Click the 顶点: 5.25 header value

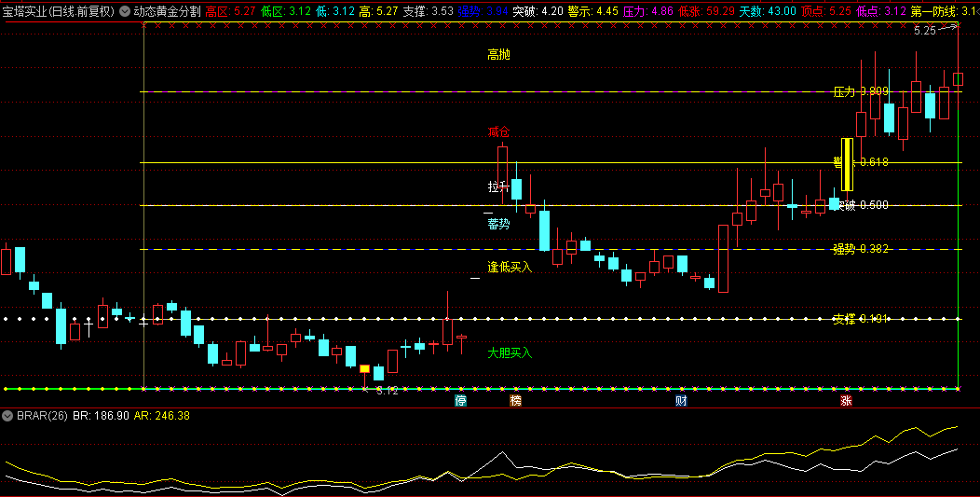coord(826,11)
